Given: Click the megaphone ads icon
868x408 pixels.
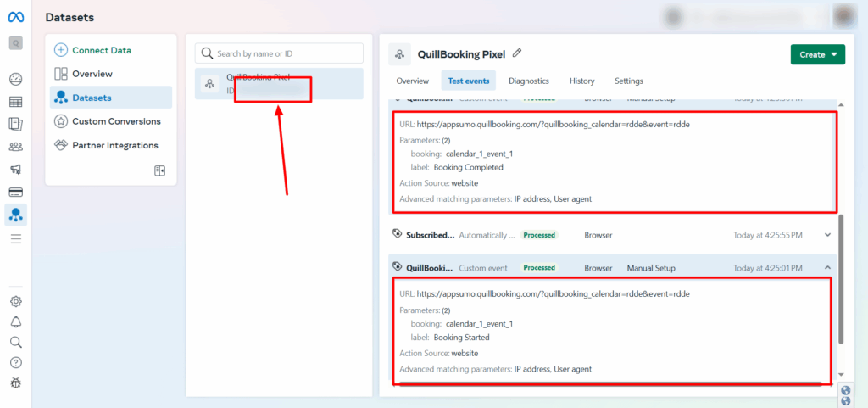Looking at the screenshot, I should (x=15, y=170).
